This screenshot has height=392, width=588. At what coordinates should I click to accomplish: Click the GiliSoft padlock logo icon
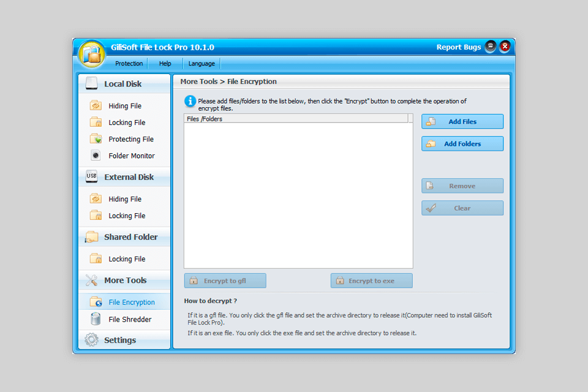[x=91, y=55]
